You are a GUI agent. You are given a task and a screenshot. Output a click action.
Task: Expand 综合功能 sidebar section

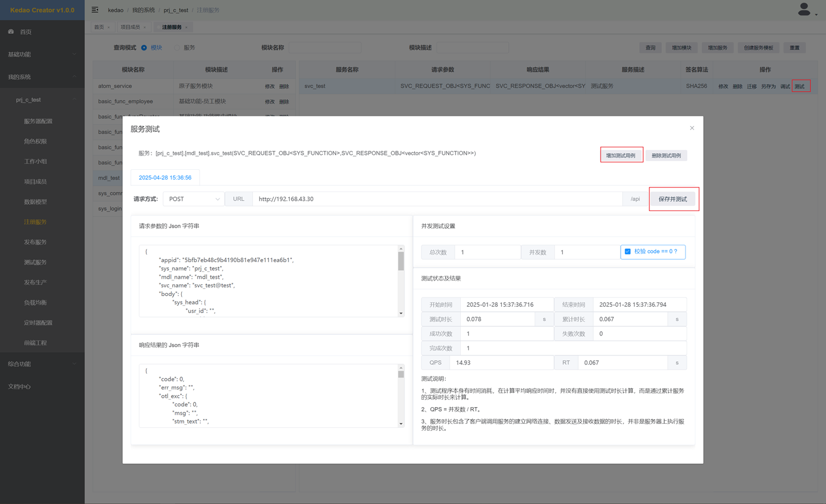coord(42,364)
